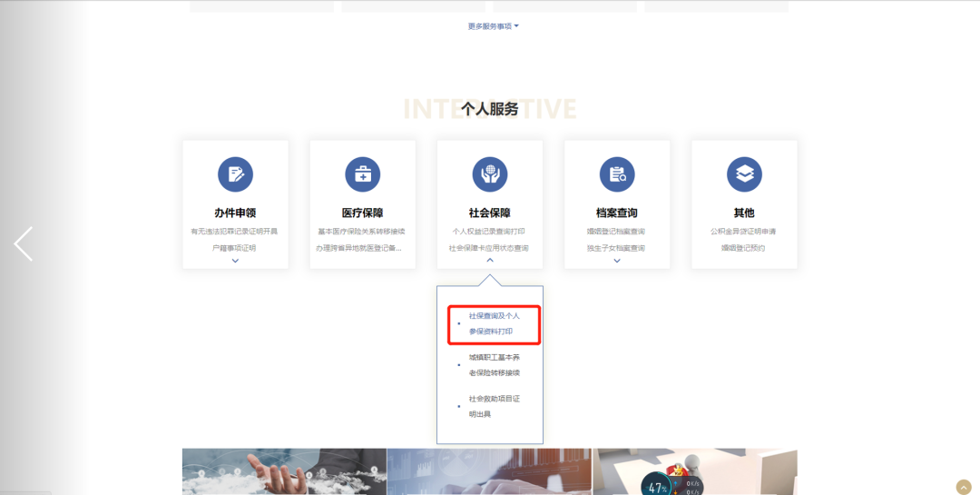
Task: Open the keyboard-typing banner image
Action: 489,471
